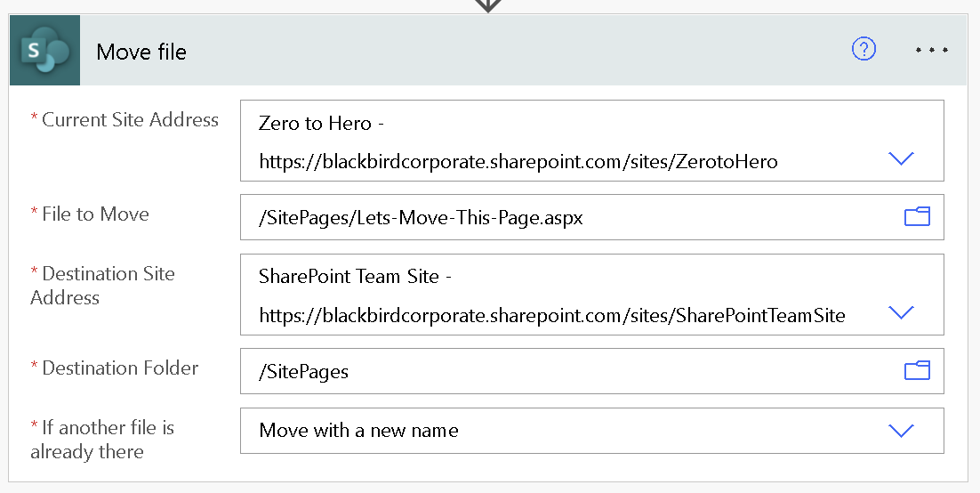Click the File to Move label

point(95,214)
